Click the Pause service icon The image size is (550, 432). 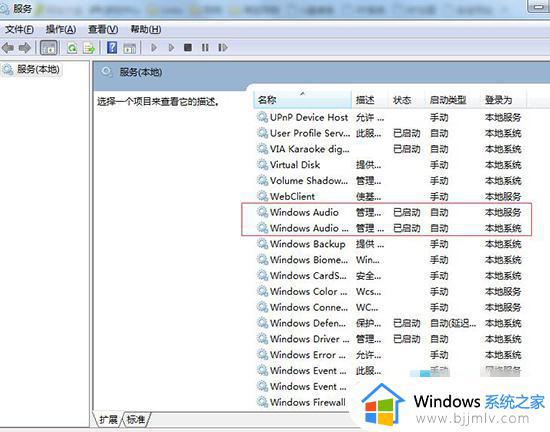[205, 47]
